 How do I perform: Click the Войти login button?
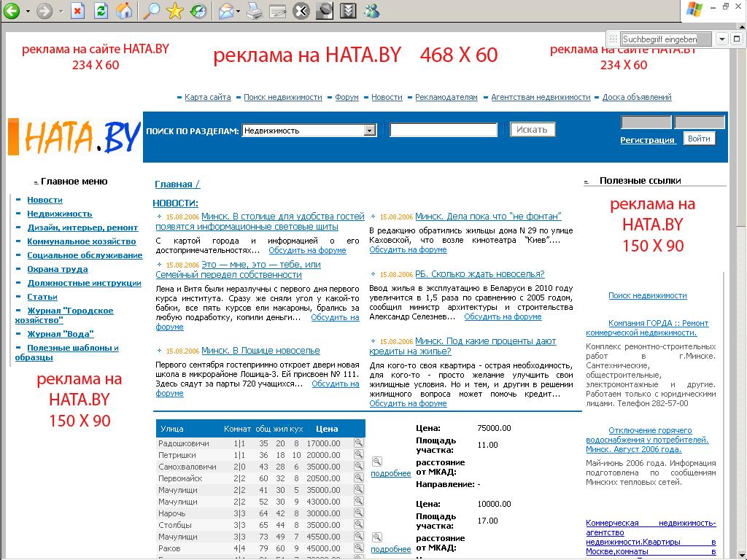click(x=699, y=139)
